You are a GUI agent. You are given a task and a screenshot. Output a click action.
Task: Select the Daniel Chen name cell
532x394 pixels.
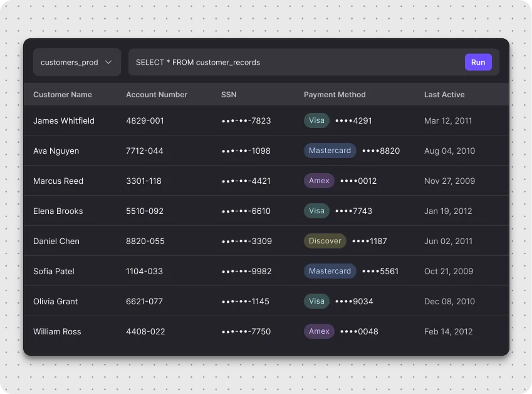pyautogui.click(x=56, y=241)
